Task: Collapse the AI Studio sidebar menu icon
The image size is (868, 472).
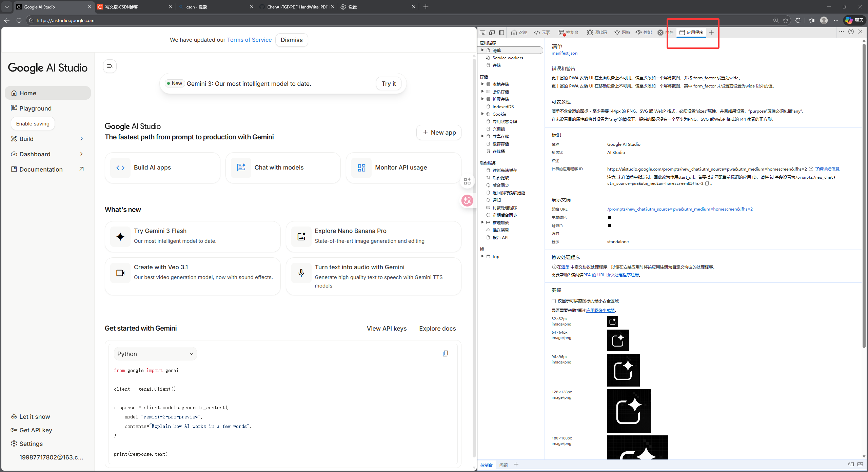Action: tap(110, 66)
